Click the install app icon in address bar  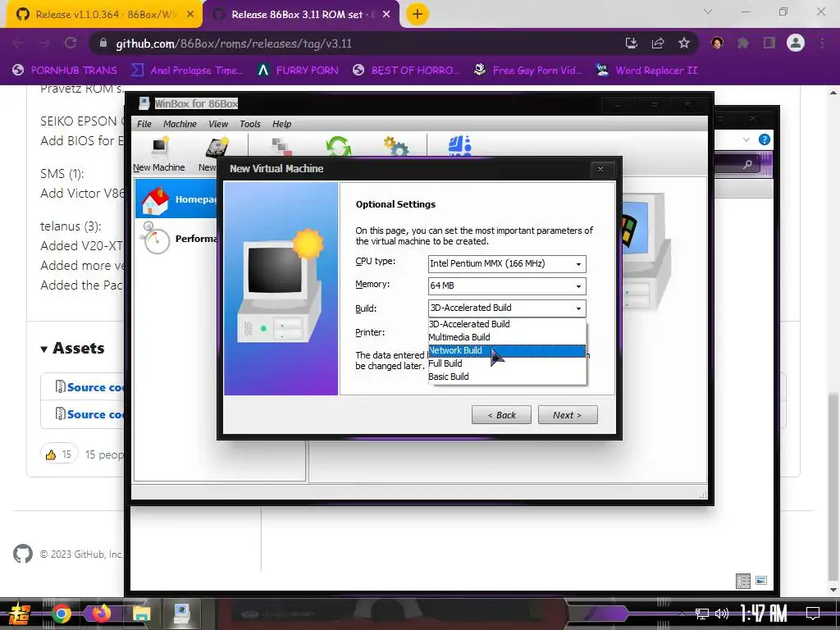[632, 43]
